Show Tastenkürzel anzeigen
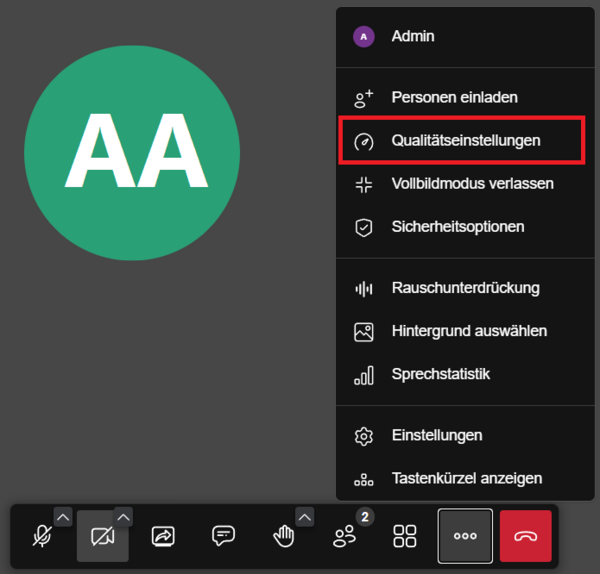This screenshot has width=600, height=574. (465, 478)
